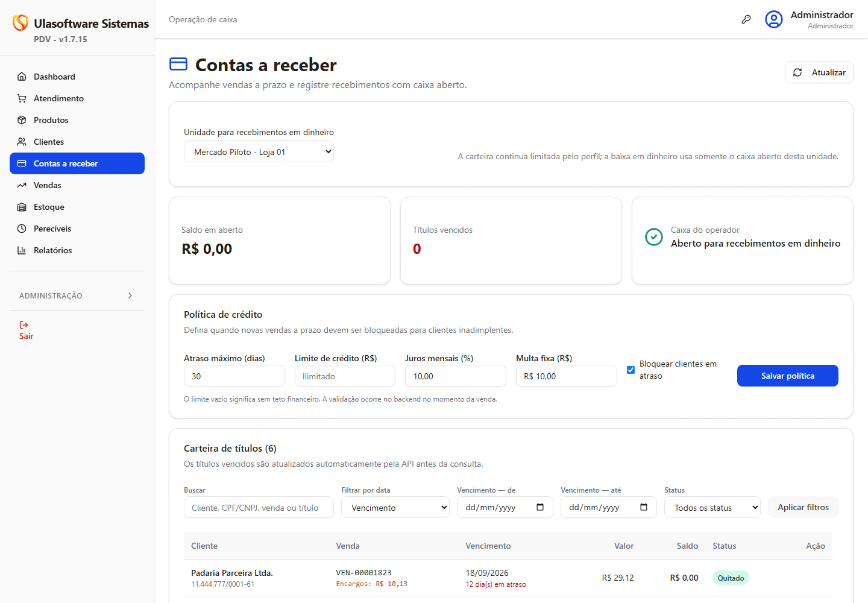Open the Administrador user avatar icon
The width and height of the screenshot is (868, 603).
point(774,19)
